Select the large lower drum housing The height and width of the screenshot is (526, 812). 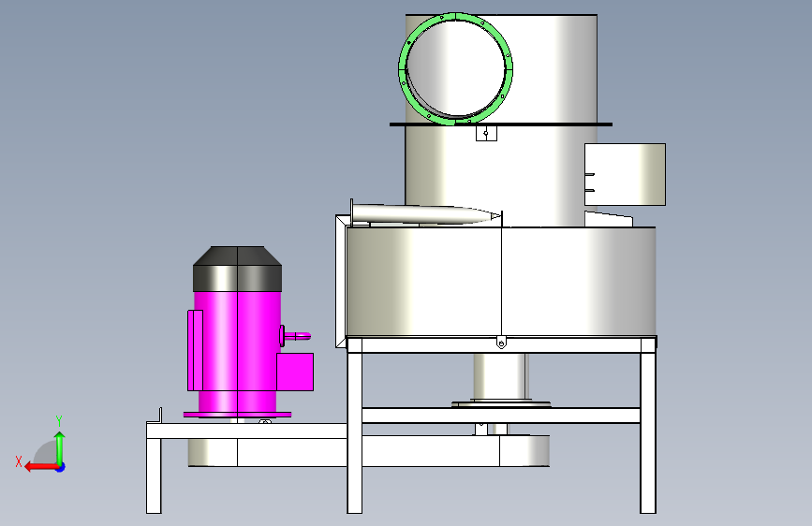pyautogui.click(x=501, y=282)
